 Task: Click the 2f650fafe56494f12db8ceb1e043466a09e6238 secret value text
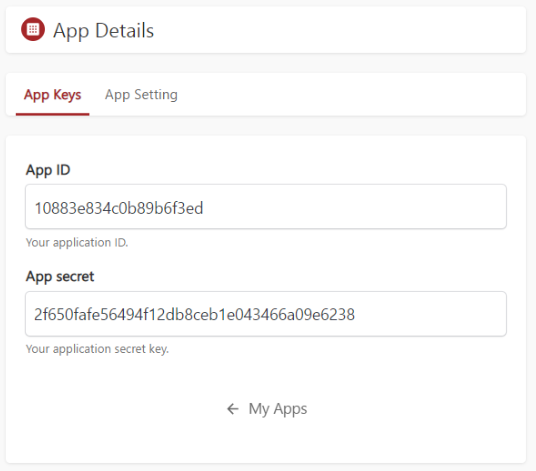tap(195, 314)
